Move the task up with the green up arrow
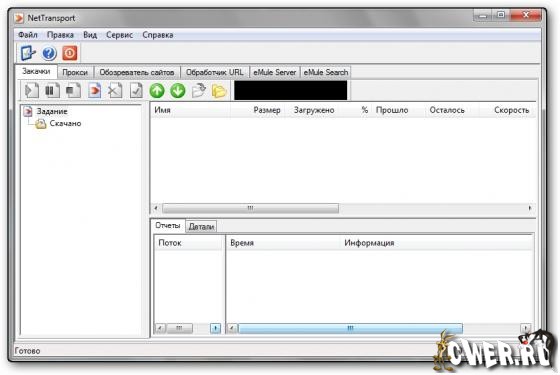The height and width of the screenshot is (375, 560). [157, 91]
